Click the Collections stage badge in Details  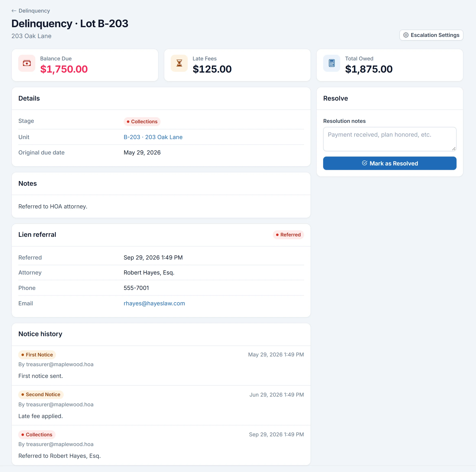[x=142, y=121]
